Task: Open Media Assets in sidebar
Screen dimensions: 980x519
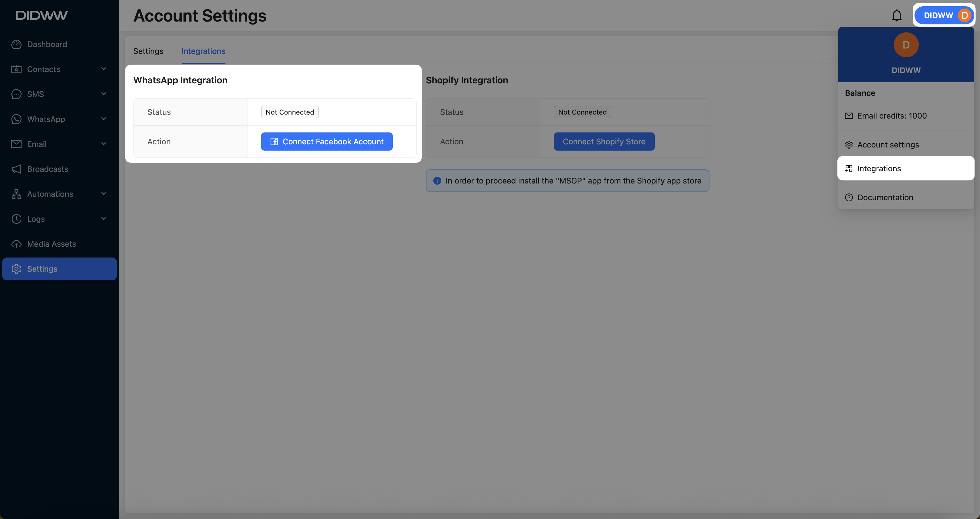Action: [x=59, y=244]
